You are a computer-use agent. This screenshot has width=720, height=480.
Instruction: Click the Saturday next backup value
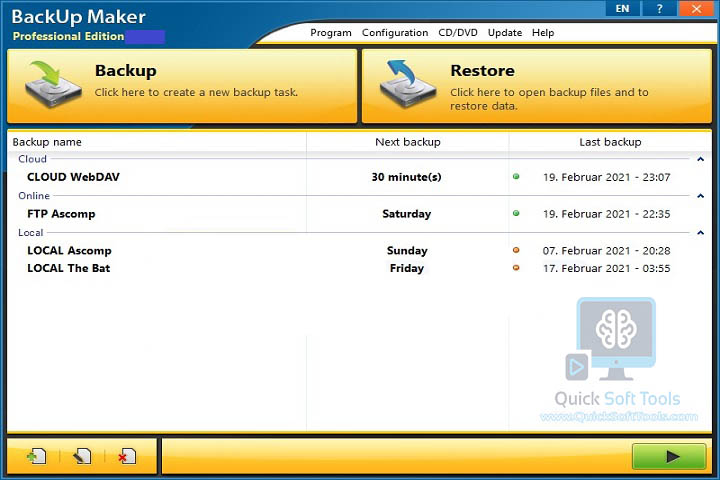pos(406,214)
